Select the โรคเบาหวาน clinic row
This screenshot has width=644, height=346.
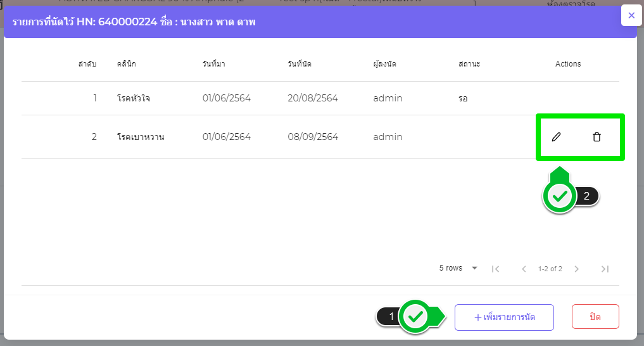[141, 137]
